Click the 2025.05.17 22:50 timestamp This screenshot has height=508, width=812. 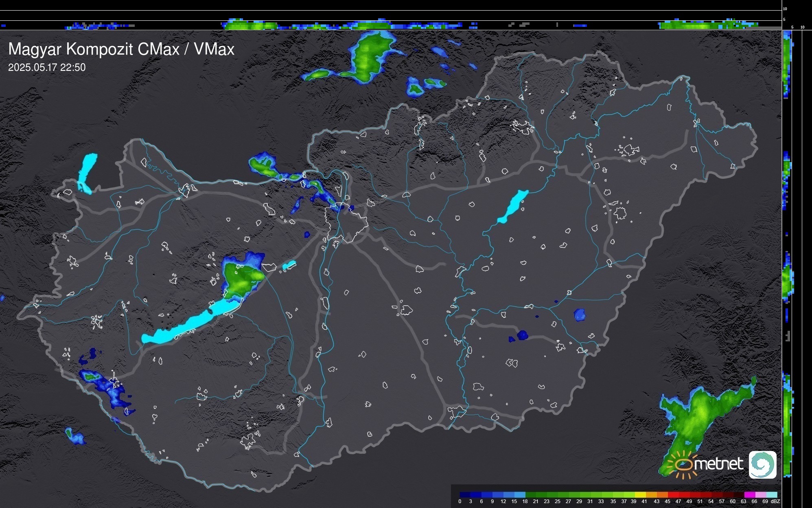47,68
